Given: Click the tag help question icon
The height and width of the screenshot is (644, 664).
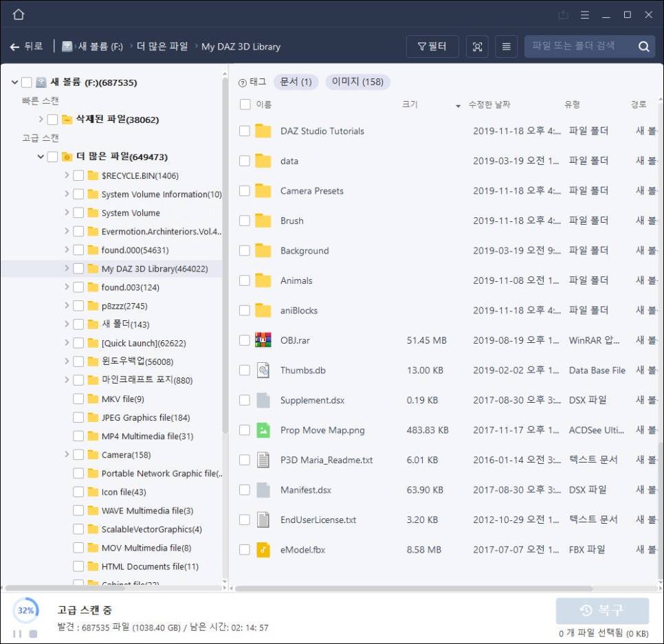Looking at the screenshot, I should [x=242, y=83].
